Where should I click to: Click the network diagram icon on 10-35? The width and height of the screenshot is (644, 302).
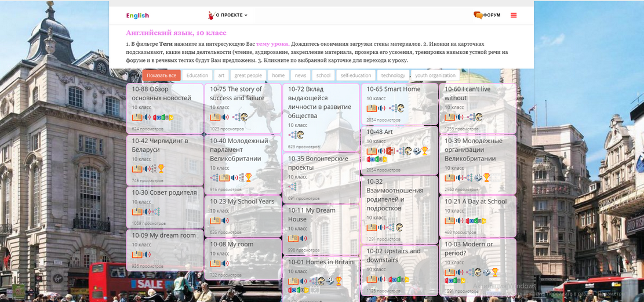[x=293, y=187]
